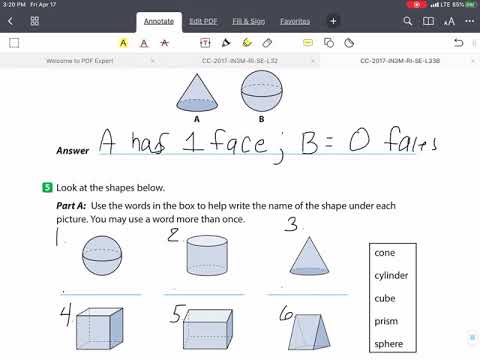The image size is (480, 360).
Task: Tap the triangular prism picture numbered 6
Action: [309, 332]
